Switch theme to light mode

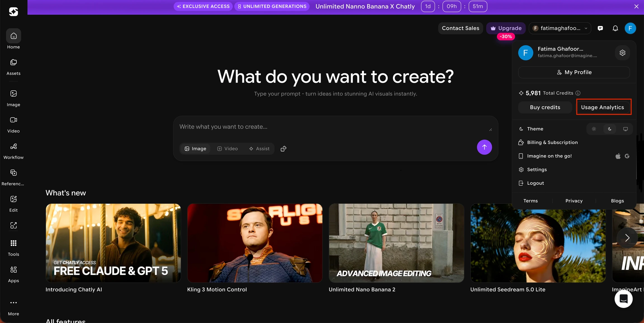coord(594,129)
